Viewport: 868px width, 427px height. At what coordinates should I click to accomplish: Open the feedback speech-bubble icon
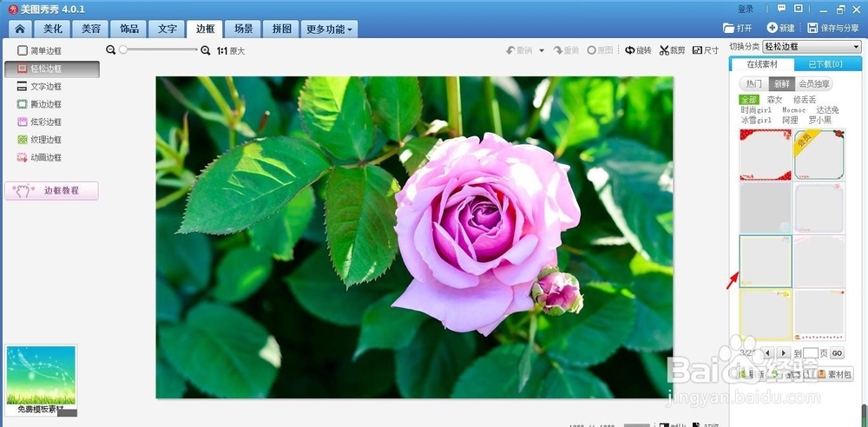[781, 9]
